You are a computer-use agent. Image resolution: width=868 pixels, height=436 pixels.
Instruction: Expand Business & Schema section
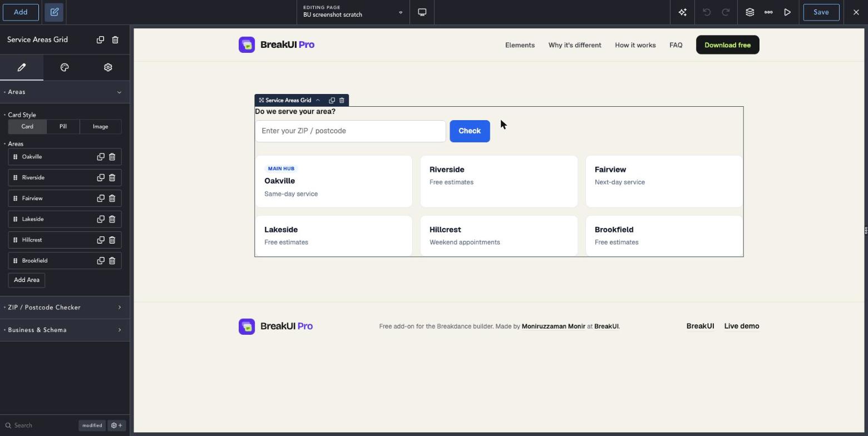(x=65, y=330)
